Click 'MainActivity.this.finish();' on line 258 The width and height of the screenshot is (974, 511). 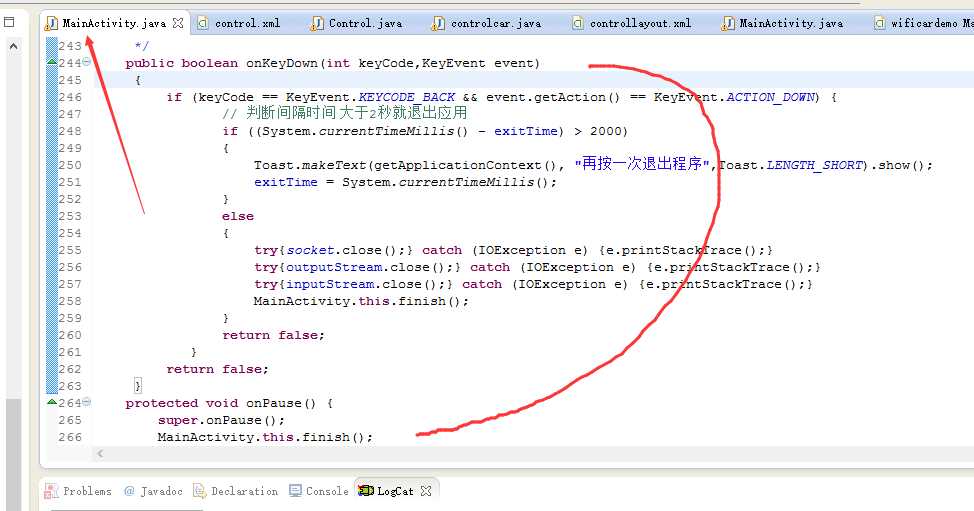click(x=361, y=301)
